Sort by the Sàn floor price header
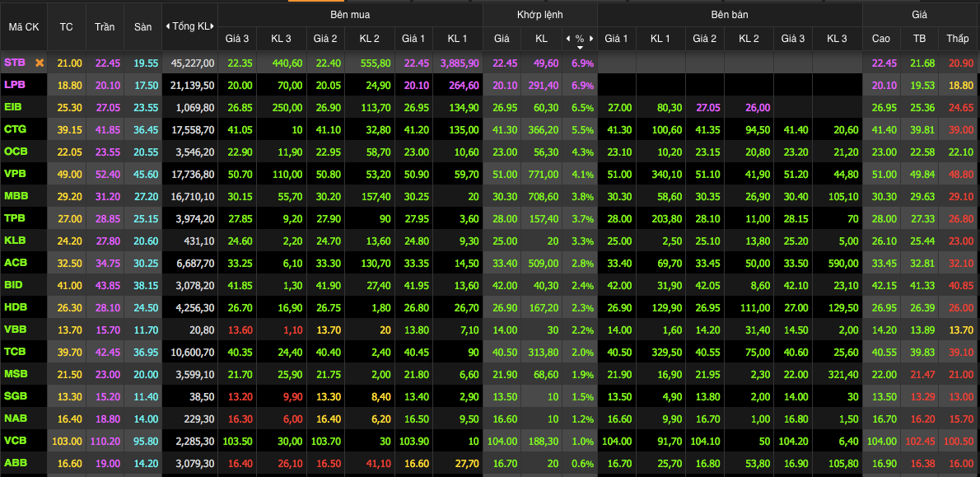The width and height of the screenshot is (980, 477). tap(143, 26)
